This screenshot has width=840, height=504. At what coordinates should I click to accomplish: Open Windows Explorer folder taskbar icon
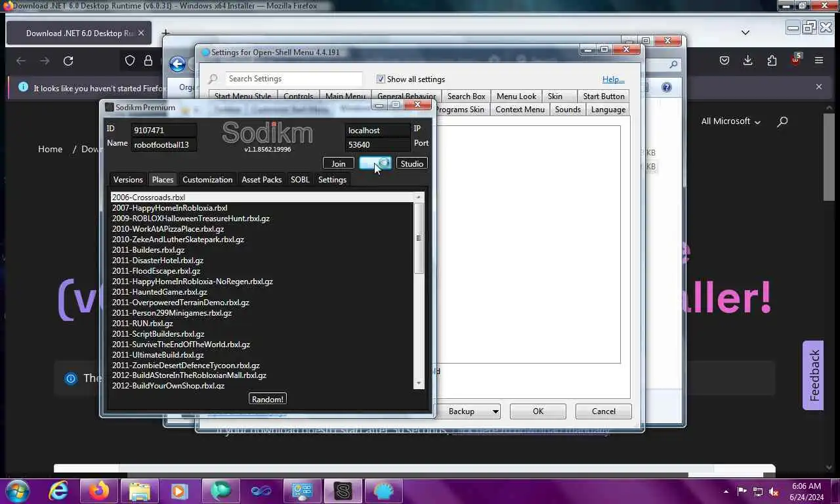(140, 490)
